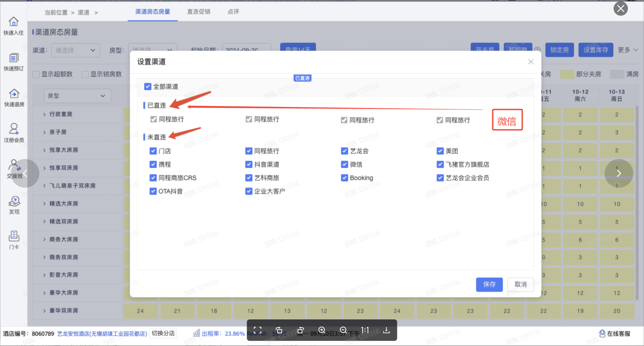Reset image to 1:1 scale
Viewport: 644px width, 346px height.
pos(365,330)
